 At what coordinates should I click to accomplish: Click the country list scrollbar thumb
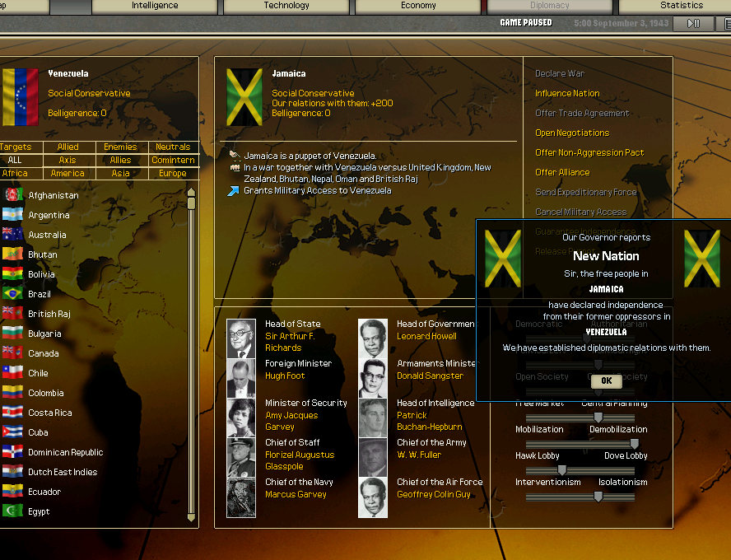coord(191,203)
